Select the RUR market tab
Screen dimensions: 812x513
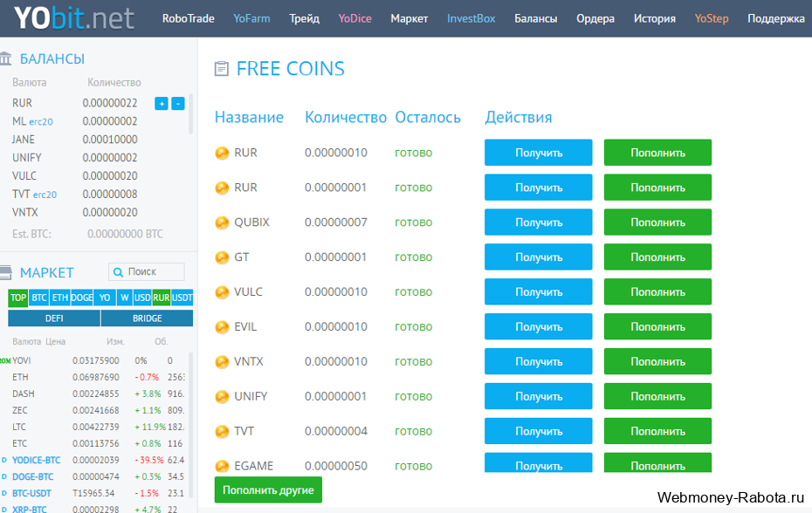coord(161,298)
